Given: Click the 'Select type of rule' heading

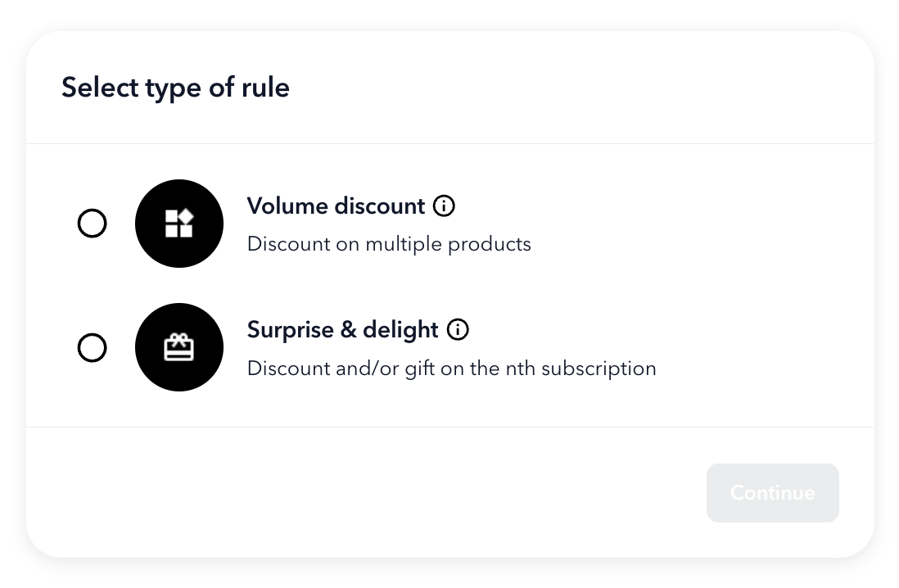Looking at the screenshot, I should 175,88.
